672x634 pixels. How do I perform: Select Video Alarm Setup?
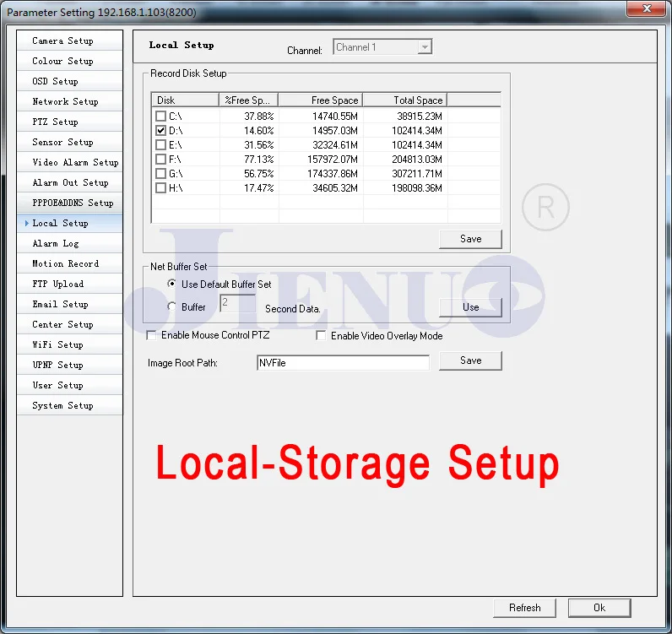click(x=69, y=162)
